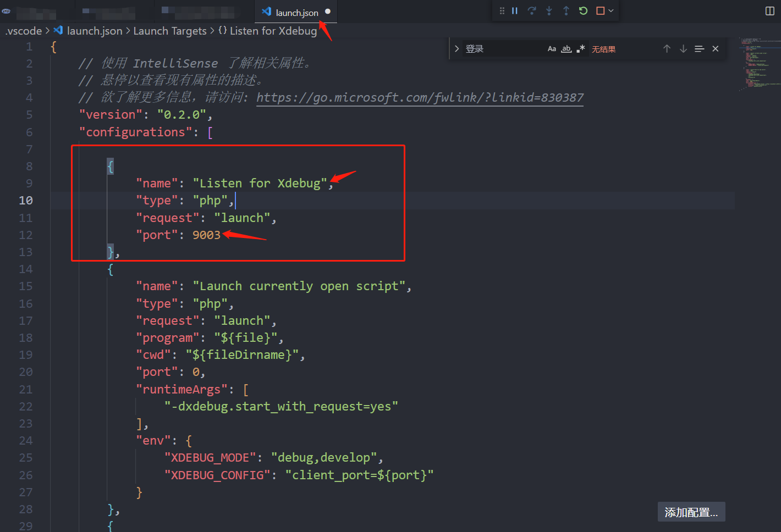Click the launch.json breadcrumb
Viewport: 781px width, 532px height.
(x=94, y=31)
